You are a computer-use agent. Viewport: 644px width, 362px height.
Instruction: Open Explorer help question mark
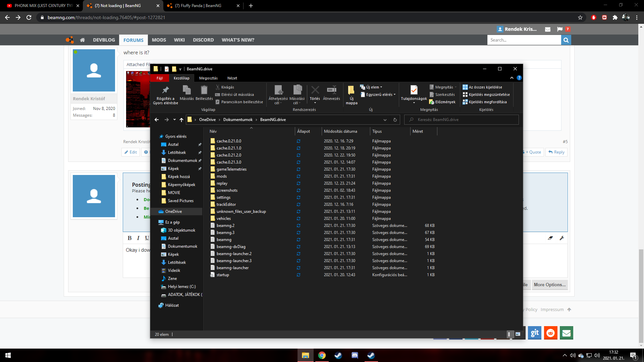pyautogui.click(x=519, y=78)
